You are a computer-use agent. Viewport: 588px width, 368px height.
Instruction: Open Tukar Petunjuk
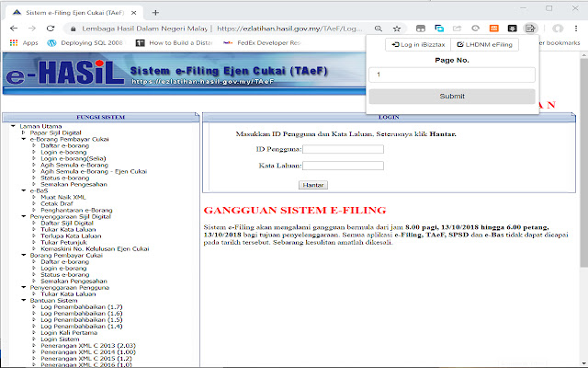63,243
